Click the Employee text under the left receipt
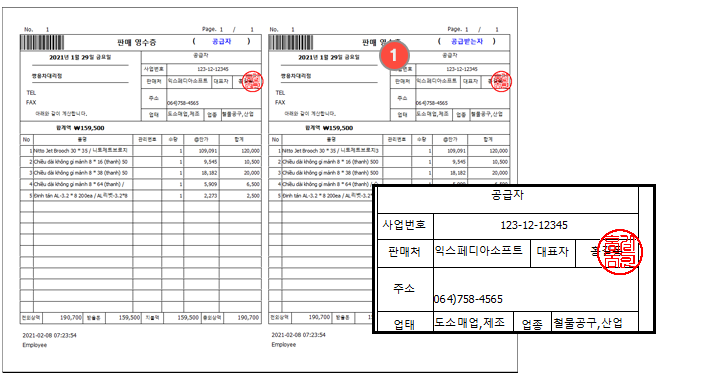This screenshot has width=723, height=382. (x=35, y=345)
